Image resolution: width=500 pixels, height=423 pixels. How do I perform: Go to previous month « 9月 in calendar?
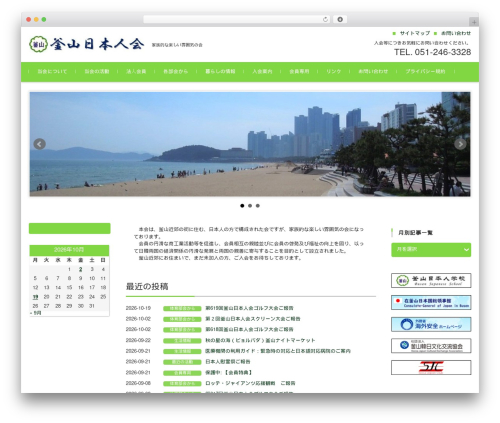pyautogui.click(x=36, y=313)
